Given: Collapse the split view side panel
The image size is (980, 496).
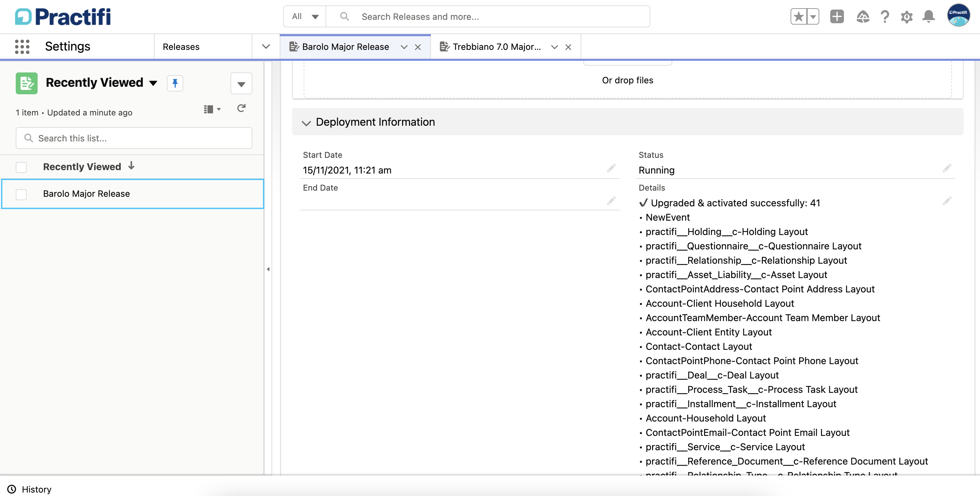Looking at the screenshot, I should 268,269.
